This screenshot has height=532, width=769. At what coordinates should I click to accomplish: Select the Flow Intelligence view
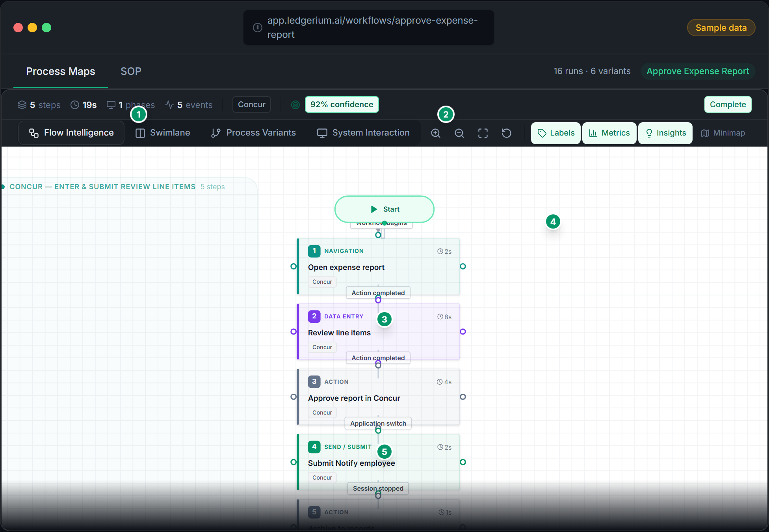pos(71,133)
